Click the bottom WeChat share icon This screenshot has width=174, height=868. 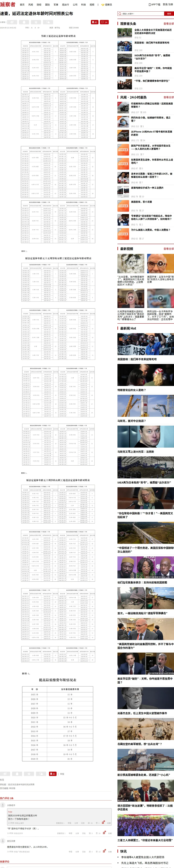(x=41, y=774)
